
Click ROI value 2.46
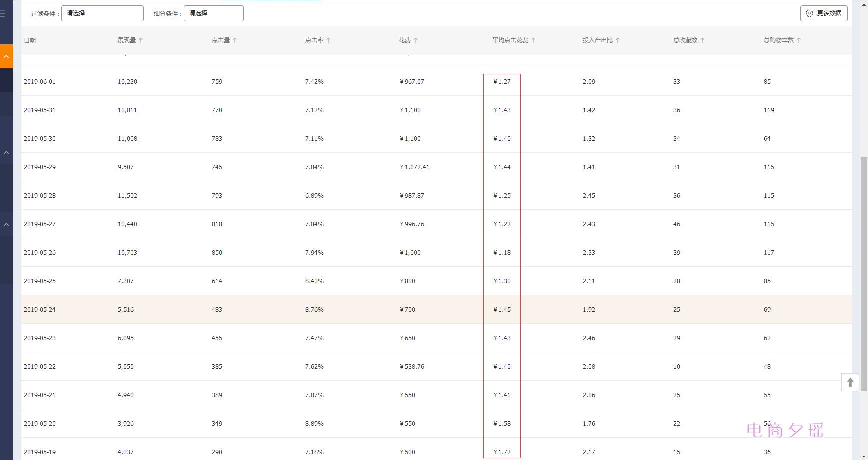point(589,338)
